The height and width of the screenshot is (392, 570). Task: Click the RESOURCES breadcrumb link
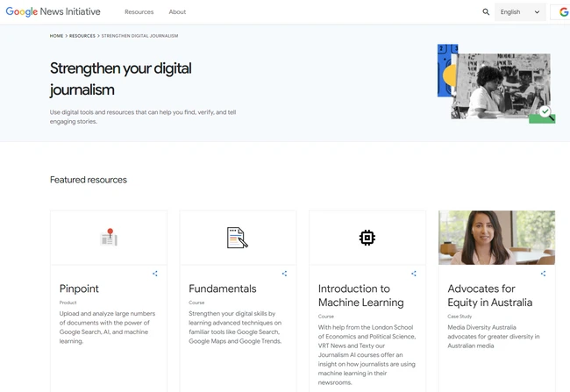tap(82, 36)
